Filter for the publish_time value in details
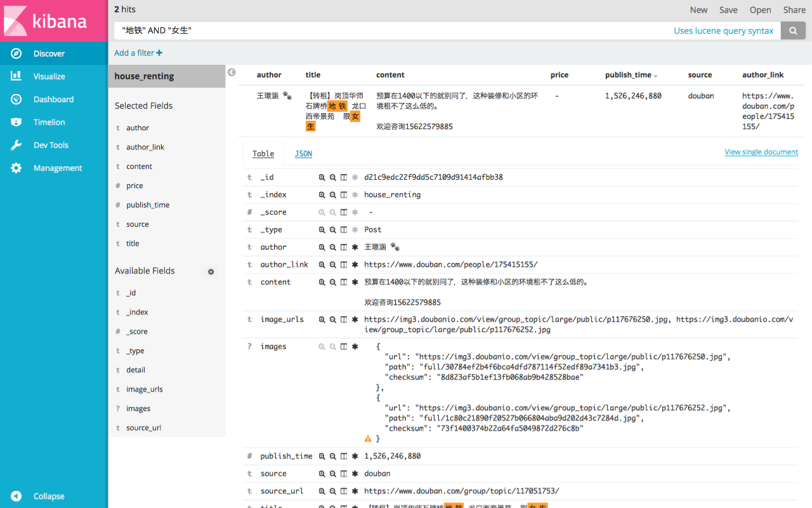 point(322,456)
